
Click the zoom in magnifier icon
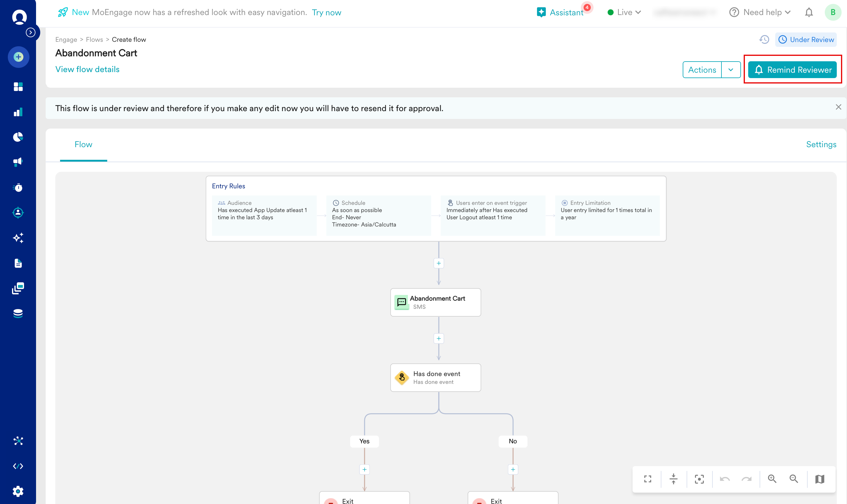click(772, 479)
